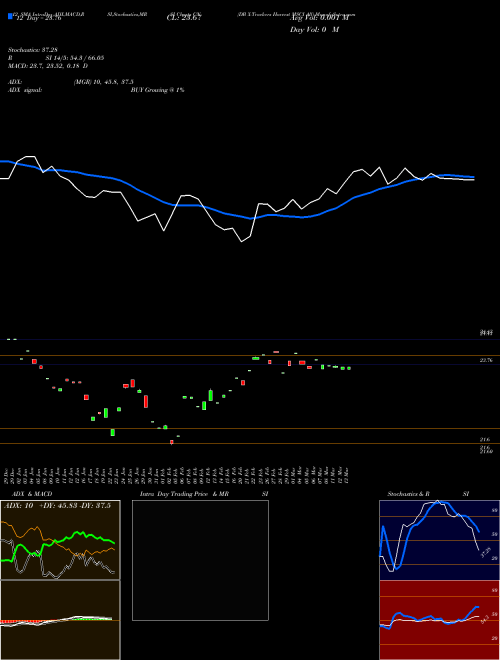
Task: Click the '12 Day = 23.76' label
Action: [39, 18]
